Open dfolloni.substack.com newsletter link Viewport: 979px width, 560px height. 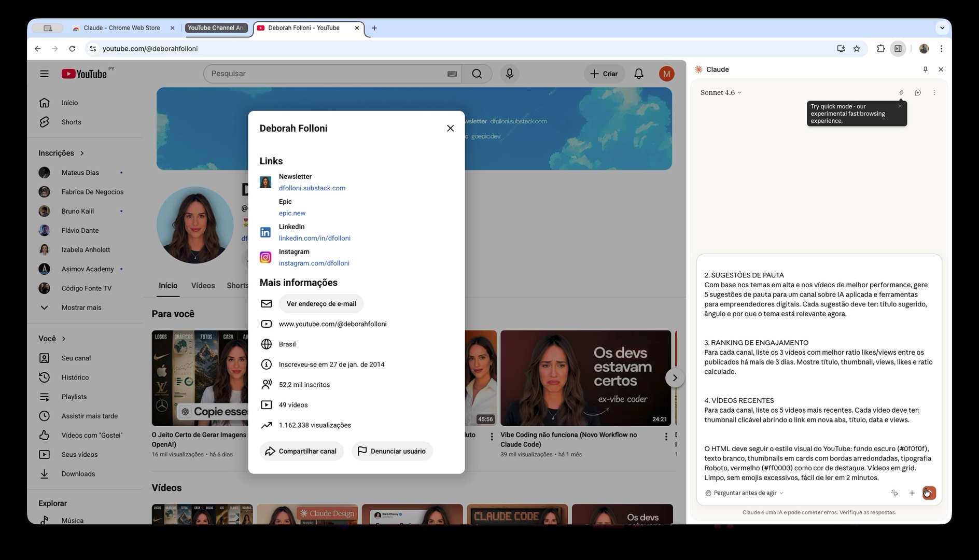(x=312, y=188)
